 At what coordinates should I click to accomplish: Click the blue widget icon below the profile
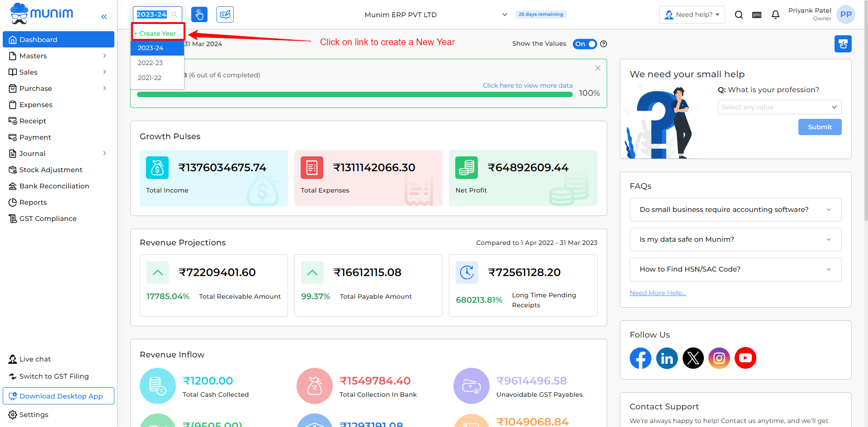(x=843, y=44)
